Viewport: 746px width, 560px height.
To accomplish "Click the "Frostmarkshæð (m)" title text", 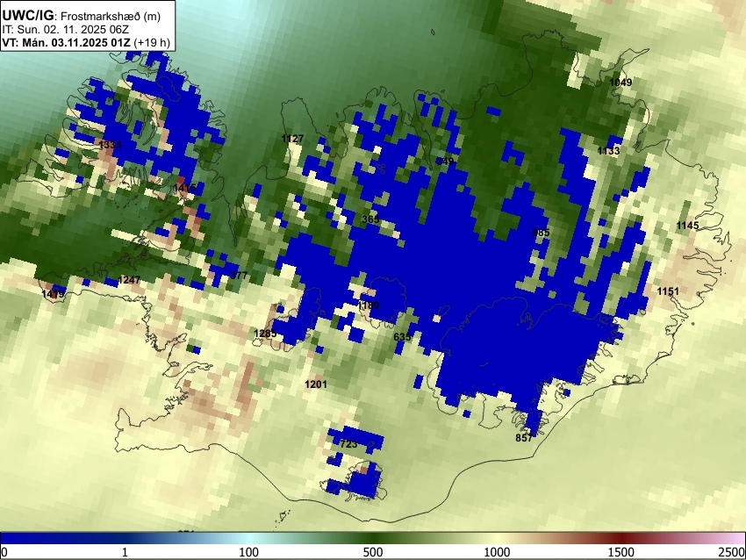I will point(111,16).
